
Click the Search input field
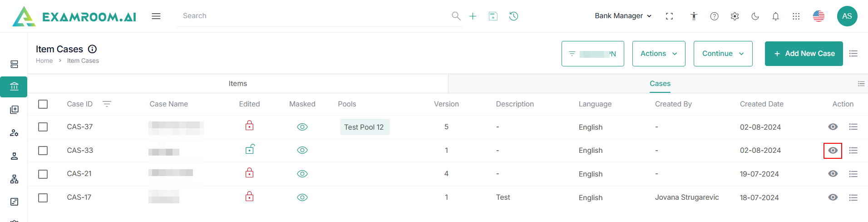tap(313, 16)
